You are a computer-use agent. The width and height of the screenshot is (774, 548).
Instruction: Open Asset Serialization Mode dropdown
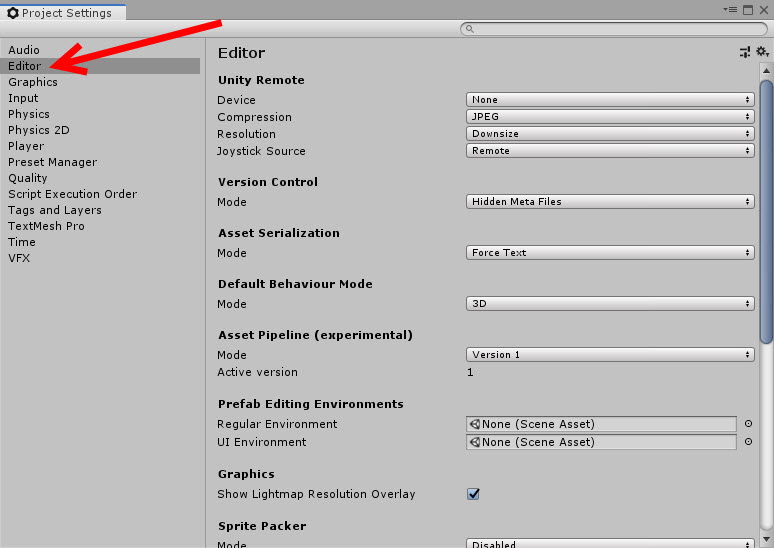coord(610,253)
